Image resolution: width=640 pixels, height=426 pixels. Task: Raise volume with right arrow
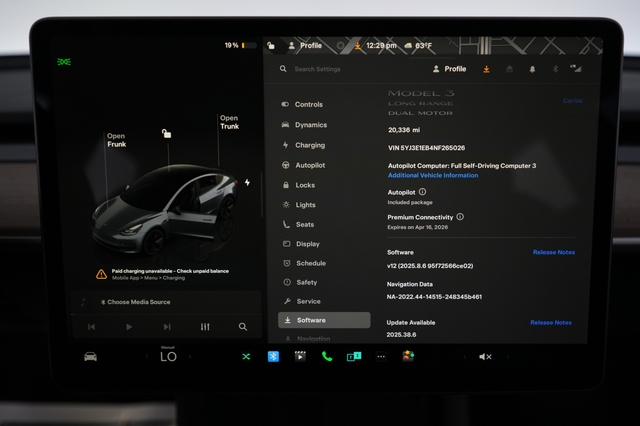click(508, 357)
